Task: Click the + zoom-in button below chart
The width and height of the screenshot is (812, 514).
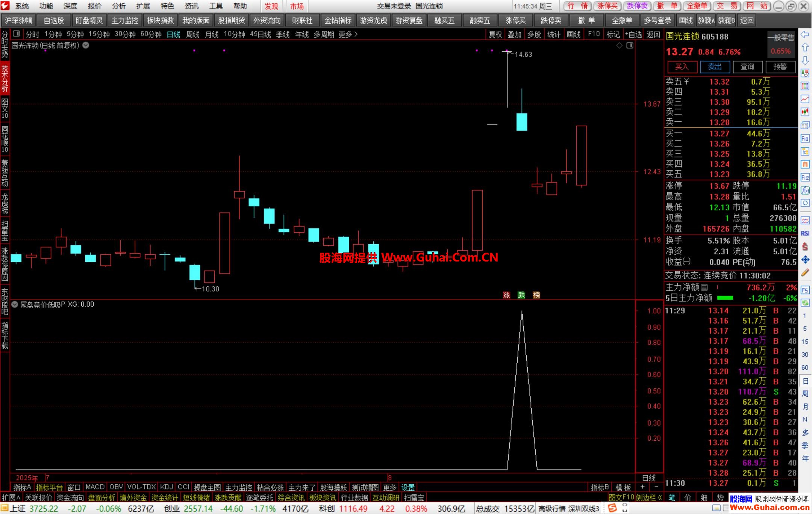Action: click(642, 487)
